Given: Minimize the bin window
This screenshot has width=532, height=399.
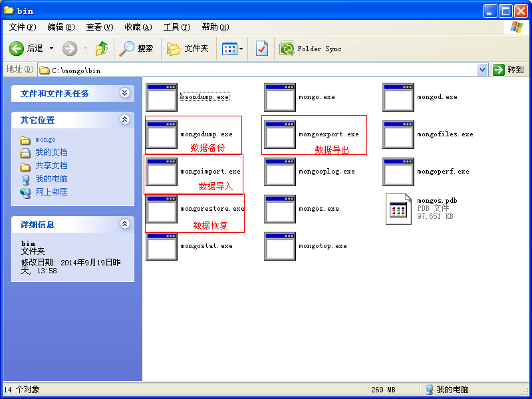Looking at the screenshot, I should (x=490, y=11).
